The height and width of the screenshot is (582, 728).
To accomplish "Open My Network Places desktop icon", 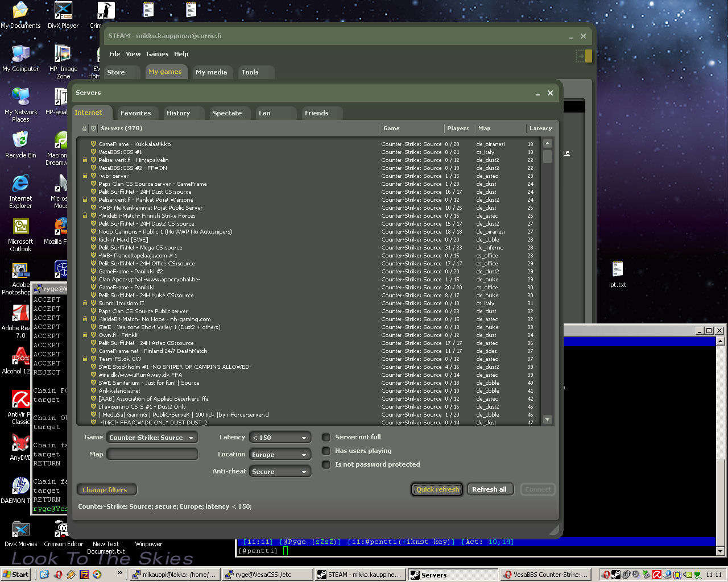I will coord(20,105).
